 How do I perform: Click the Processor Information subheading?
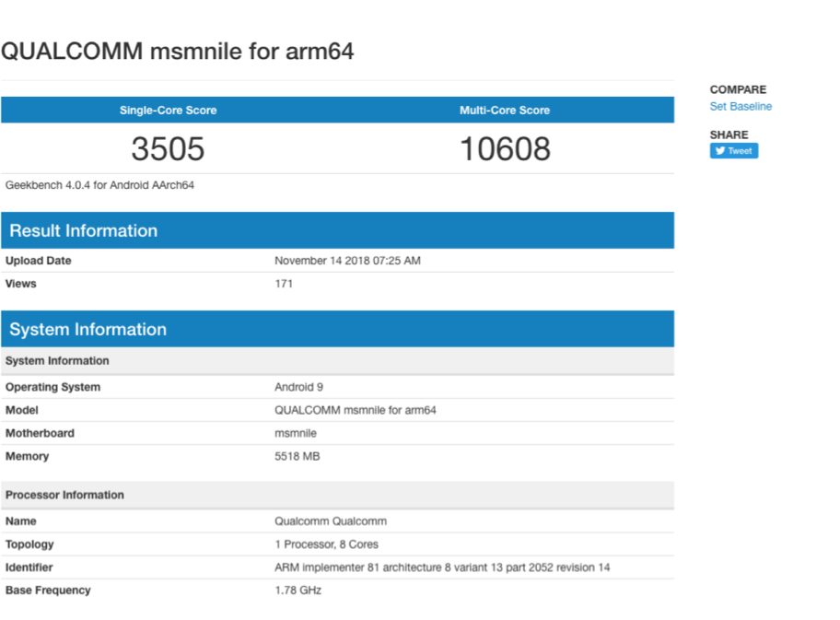(x=64, y=496)
